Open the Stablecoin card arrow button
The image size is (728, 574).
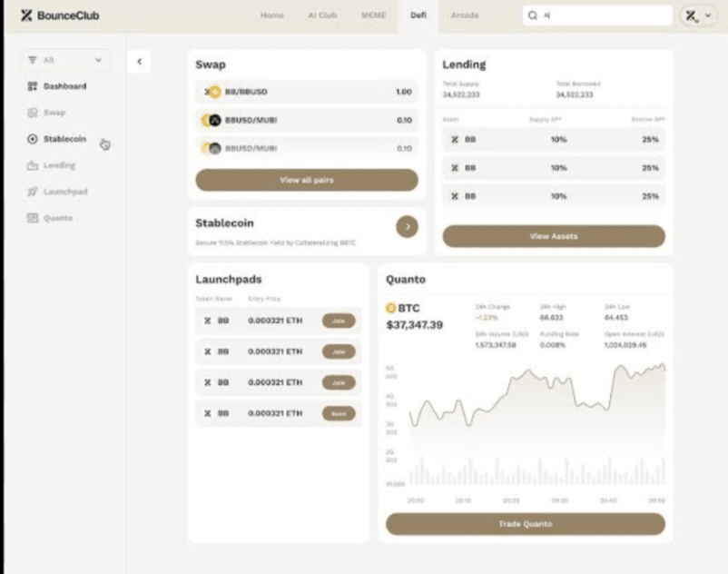tap(408, 227)
